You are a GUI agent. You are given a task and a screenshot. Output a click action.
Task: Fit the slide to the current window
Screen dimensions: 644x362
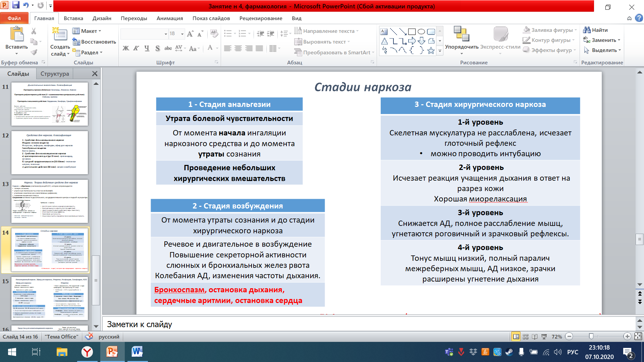pyautogui.click(x=638, y=336)
